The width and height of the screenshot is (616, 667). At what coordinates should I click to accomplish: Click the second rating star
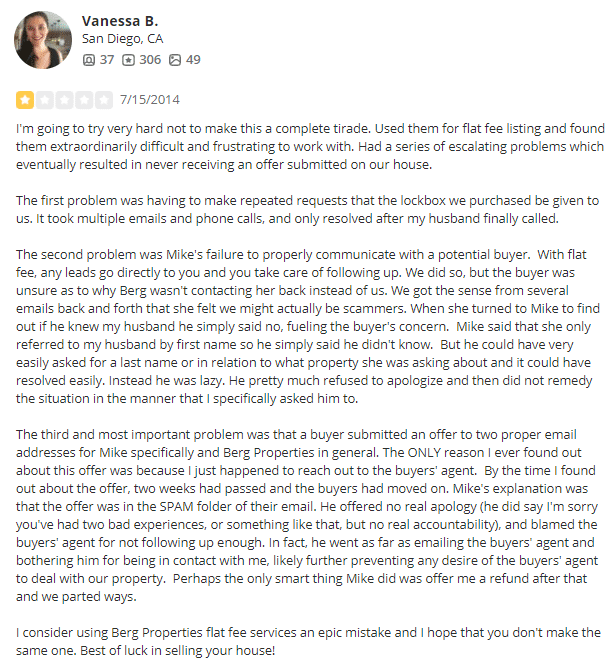pyautogui.click(x=44, y=100)
